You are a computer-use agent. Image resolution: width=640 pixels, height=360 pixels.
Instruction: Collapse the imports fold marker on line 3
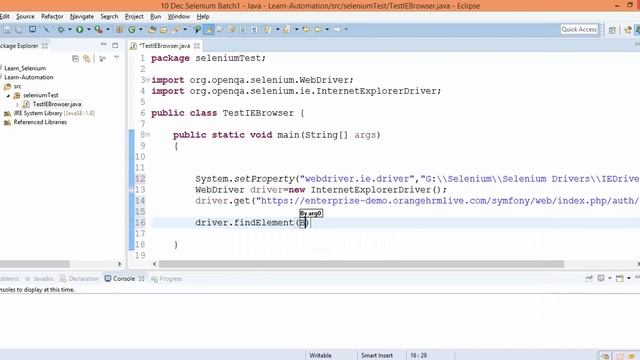[148, 80]
